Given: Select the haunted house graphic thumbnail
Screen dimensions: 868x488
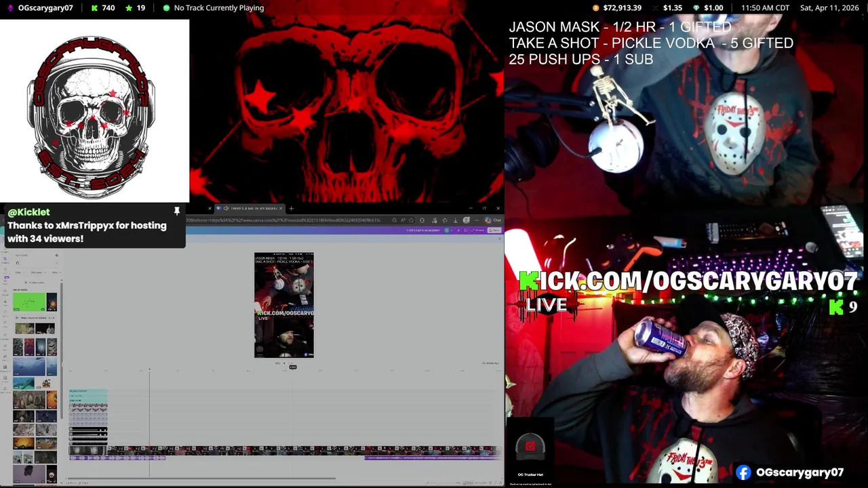Looking at the screenshot, I should pos(47,384).
